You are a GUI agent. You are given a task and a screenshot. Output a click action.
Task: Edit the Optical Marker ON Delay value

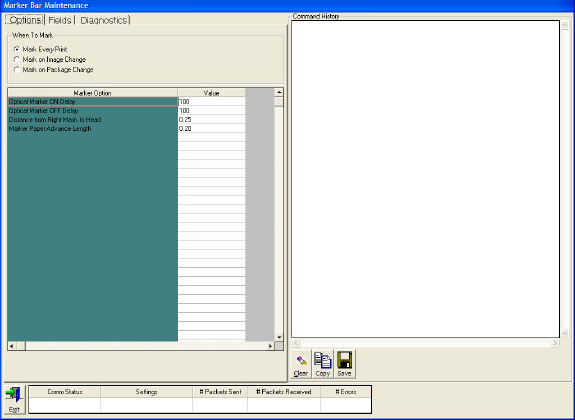tap(212, 102)
